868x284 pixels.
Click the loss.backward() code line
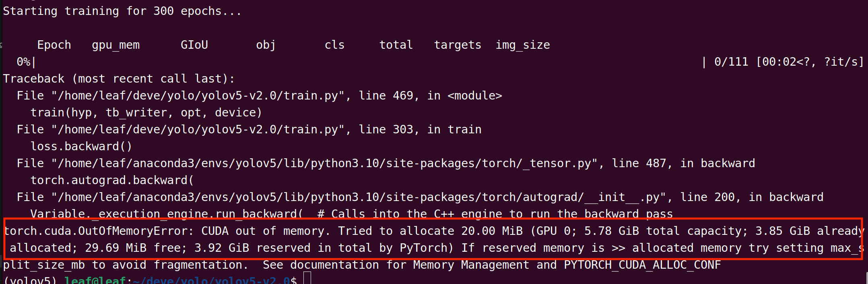click(81, 147)
